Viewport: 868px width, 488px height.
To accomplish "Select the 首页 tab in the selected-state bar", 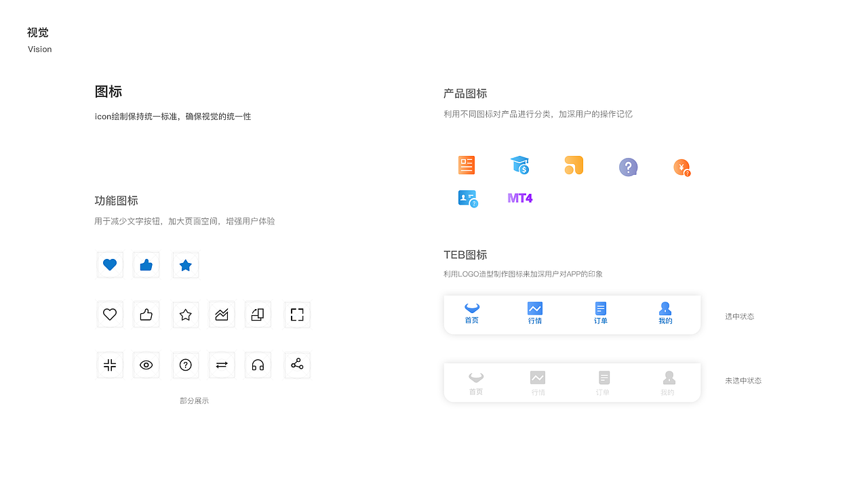I will 471,314.
